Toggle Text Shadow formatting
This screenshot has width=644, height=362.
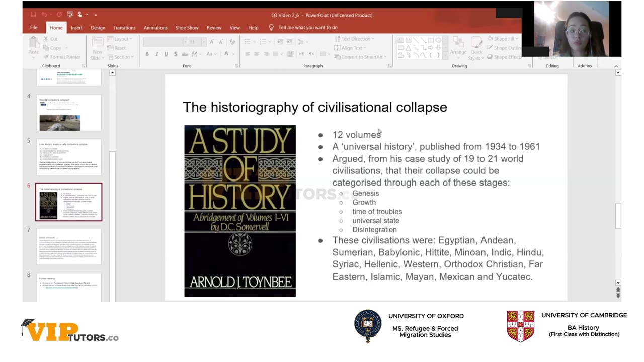click(175, 54)
